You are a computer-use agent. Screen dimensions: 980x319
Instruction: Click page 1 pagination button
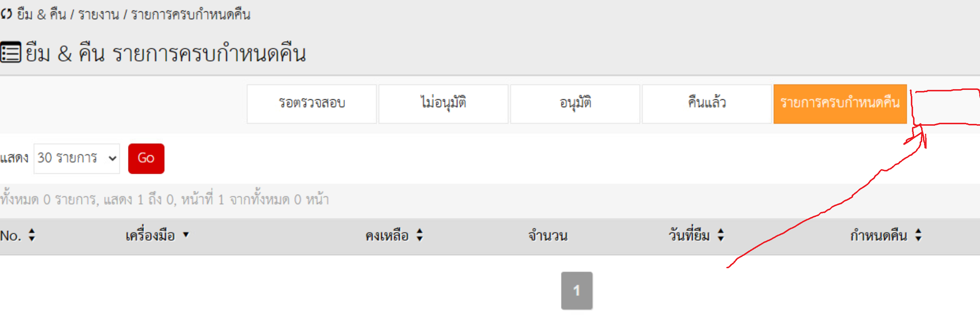577,290
